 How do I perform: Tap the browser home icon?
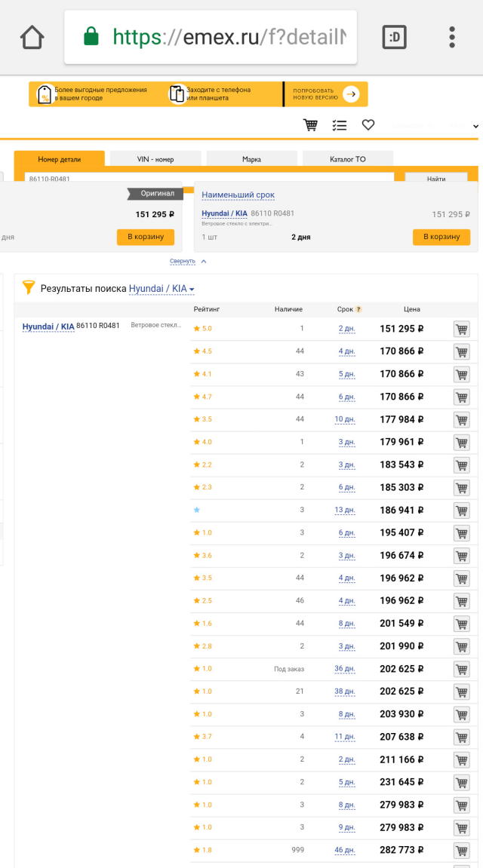[x=32, y=37]
